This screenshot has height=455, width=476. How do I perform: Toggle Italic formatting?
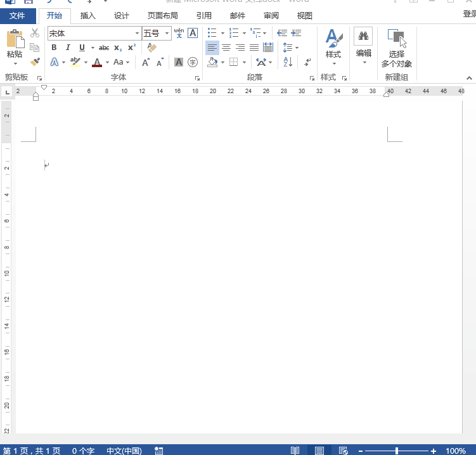tap(68, 48)
